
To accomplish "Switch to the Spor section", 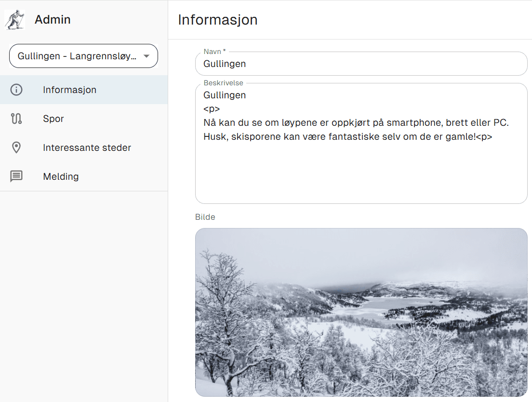I will [53, 119].
